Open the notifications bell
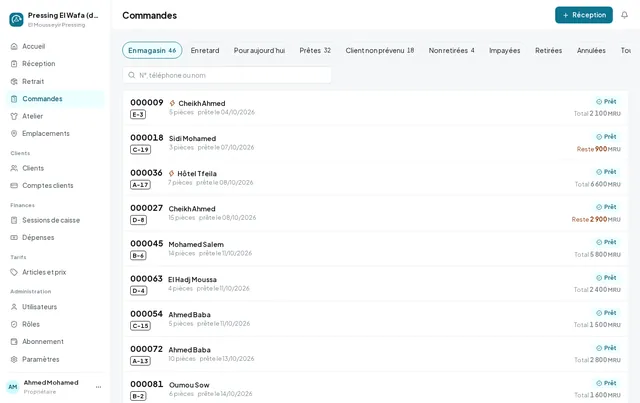The height and width of the screenshot is (403, 640). [x=624, y=15]
